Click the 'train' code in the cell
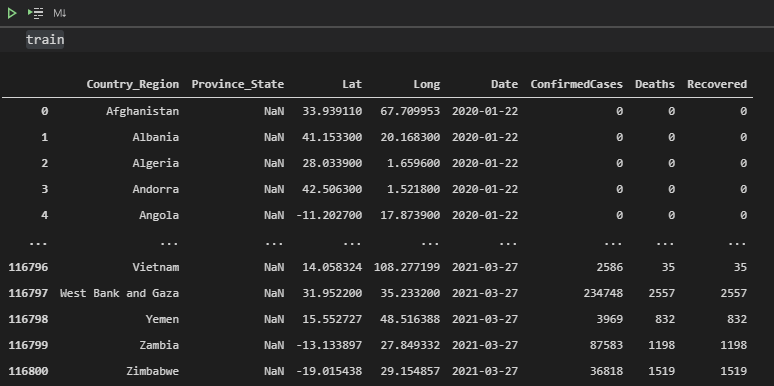 [45, 39]
